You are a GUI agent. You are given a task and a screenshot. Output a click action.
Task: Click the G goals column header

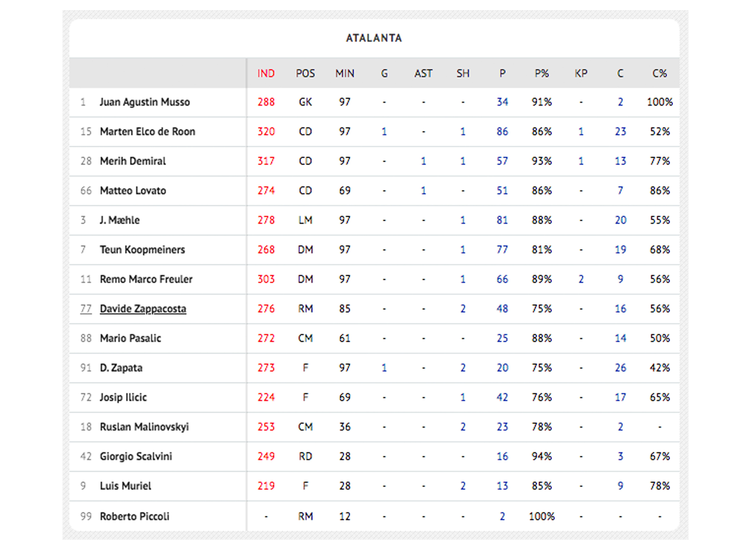[384, 73]
